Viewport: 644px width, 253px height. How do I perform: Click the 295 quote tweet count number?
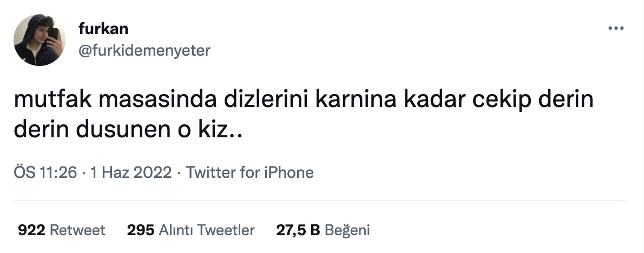tap(141, 230)
